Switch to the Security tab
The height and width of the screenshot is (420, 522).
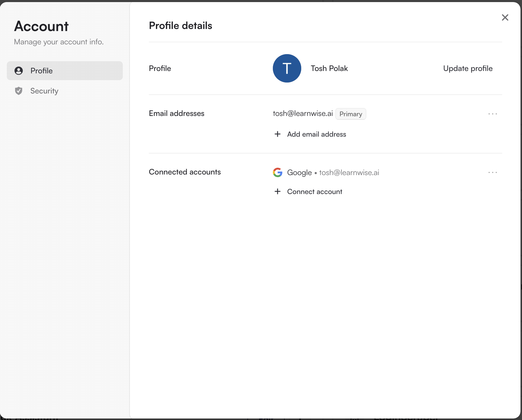pos(65,91)
